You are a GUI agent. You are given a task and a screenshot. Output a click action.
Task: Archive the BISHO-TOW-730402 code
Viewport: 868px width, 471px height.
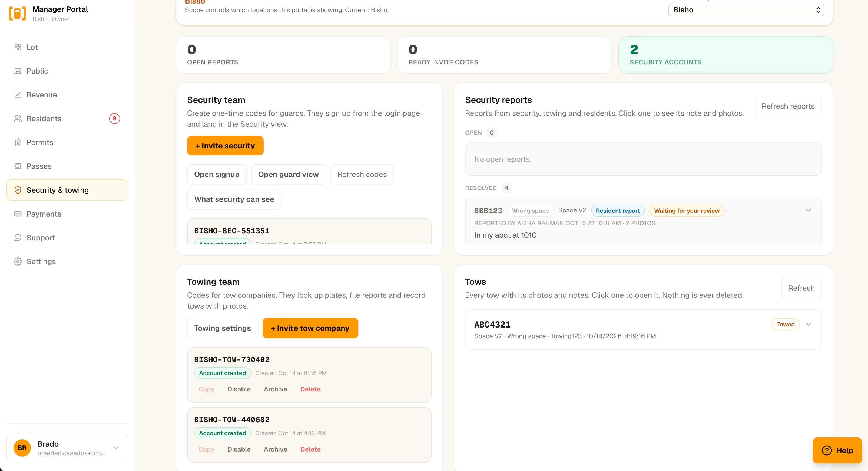coord(275,389)
